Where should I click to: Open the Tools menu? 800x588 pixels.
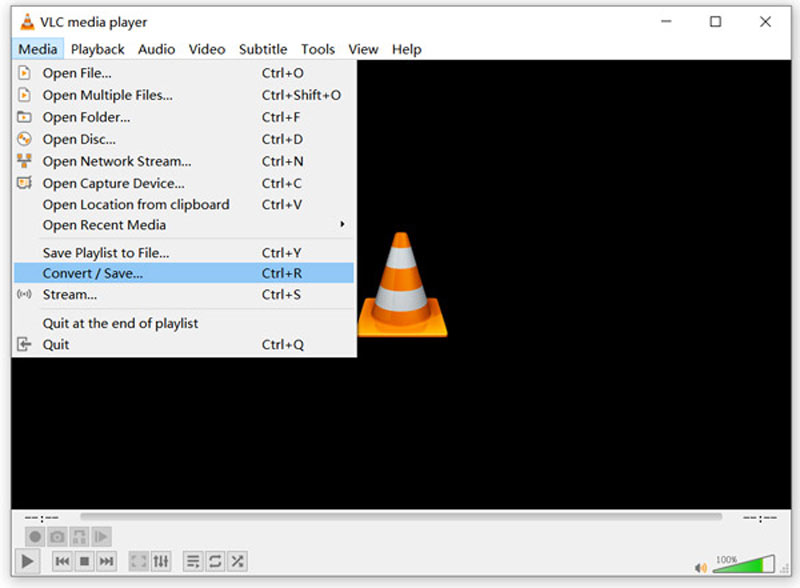(318, 48)
